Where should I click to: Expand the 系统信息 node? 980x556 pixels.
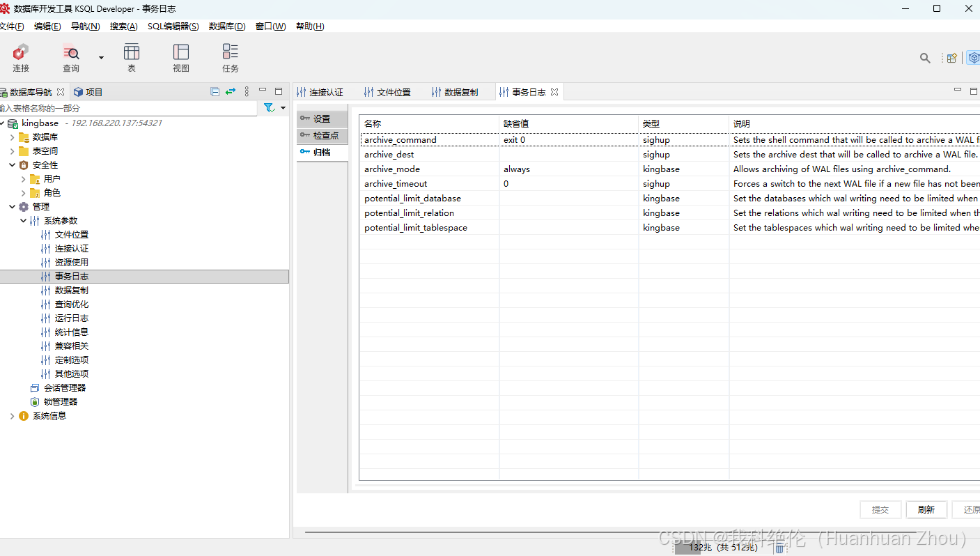tap(12, 416)
